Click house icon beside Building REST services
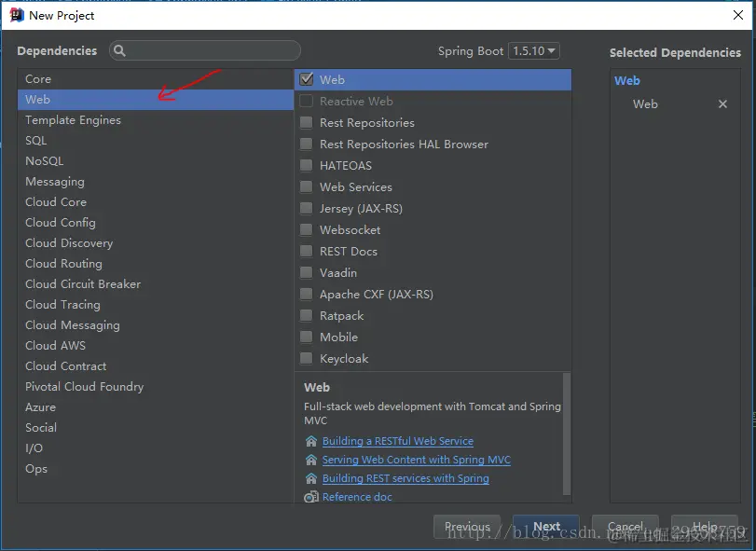756x551 pixels. (311, 478)
